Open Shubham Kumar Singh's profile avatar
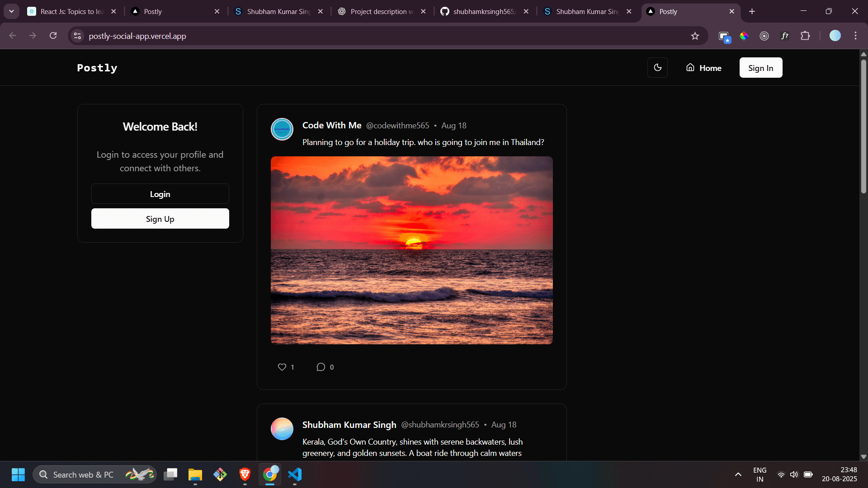868x488 pixels. click(x=282, y=428)
